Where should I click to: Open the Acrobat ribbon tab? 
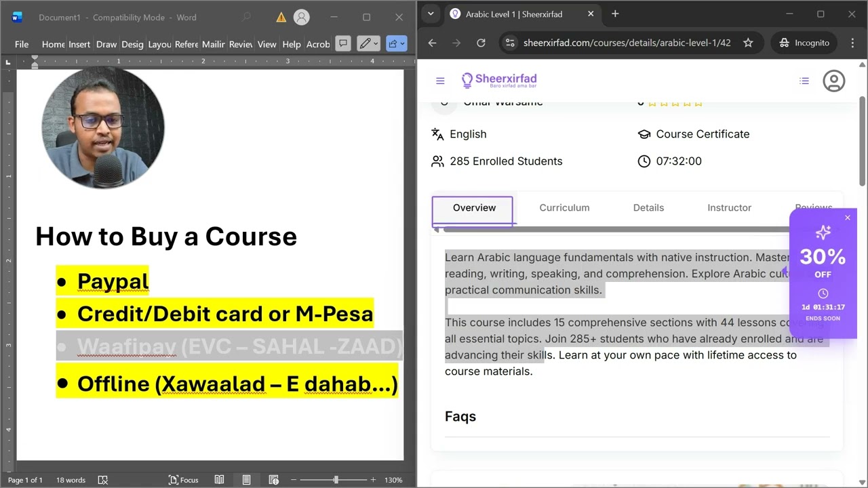(318, 44)
